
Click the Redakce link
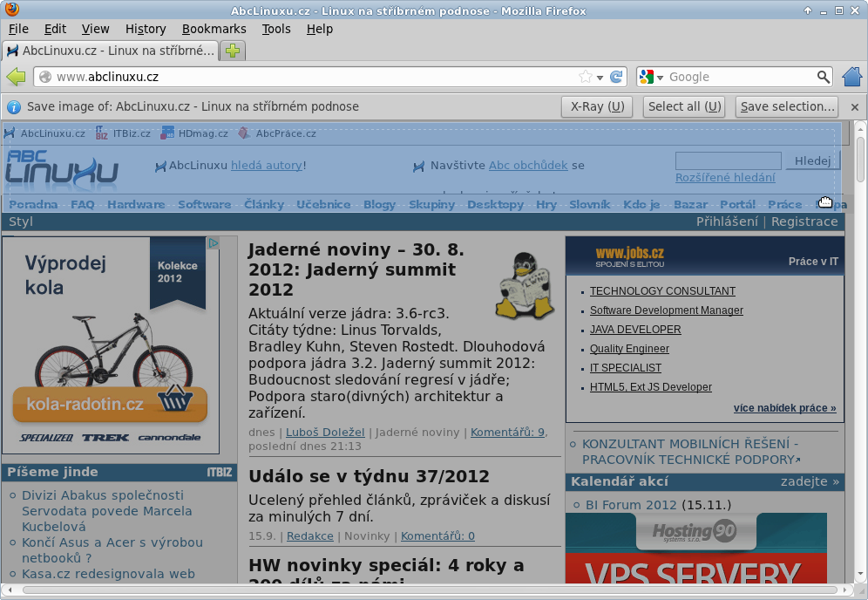tap(310, 535)
